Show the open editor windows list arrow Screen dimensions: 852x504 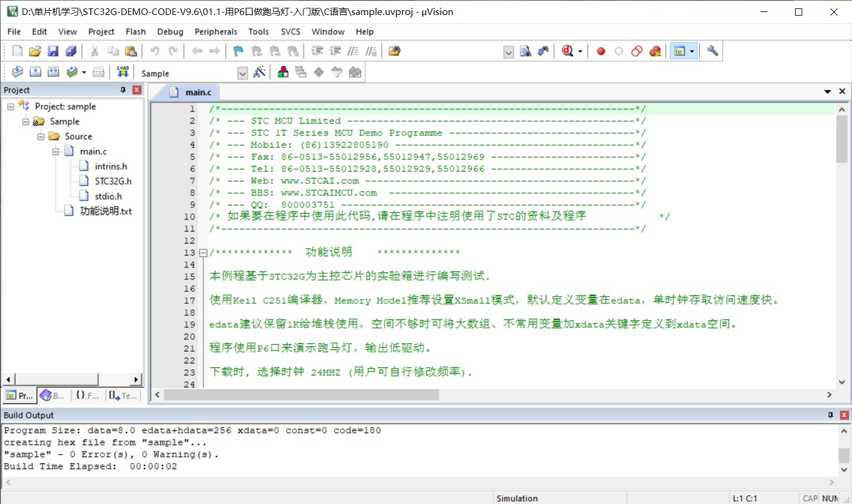[x=827, y=92]
